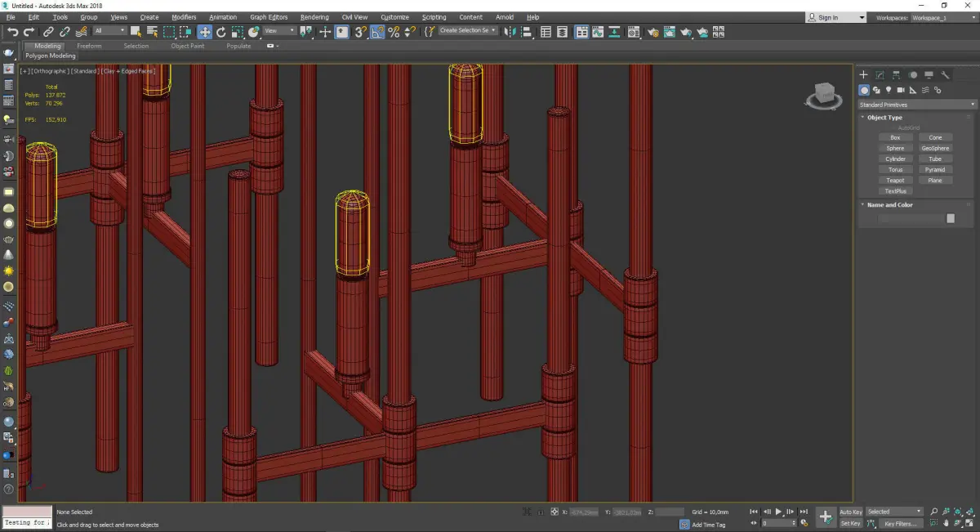Toggle Auto Key animation mode
The image size is (980, 532).
[850, 512]
